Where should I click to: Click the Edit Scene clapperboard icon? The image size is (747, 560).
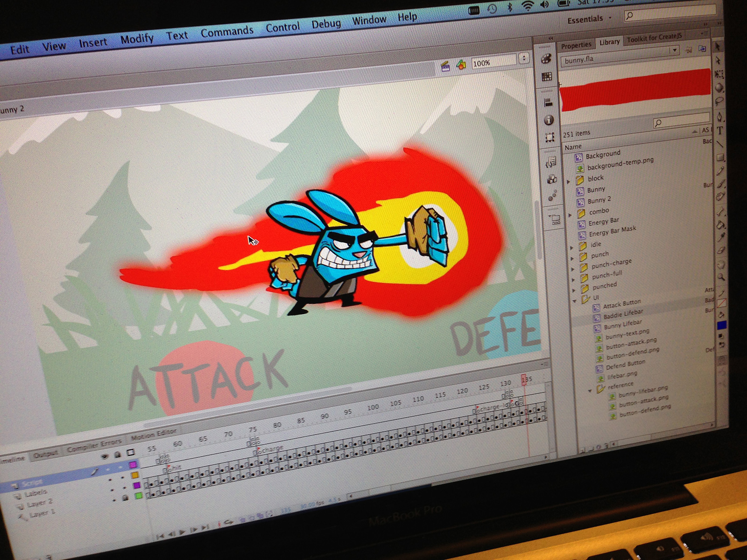[x=445, y=66]
